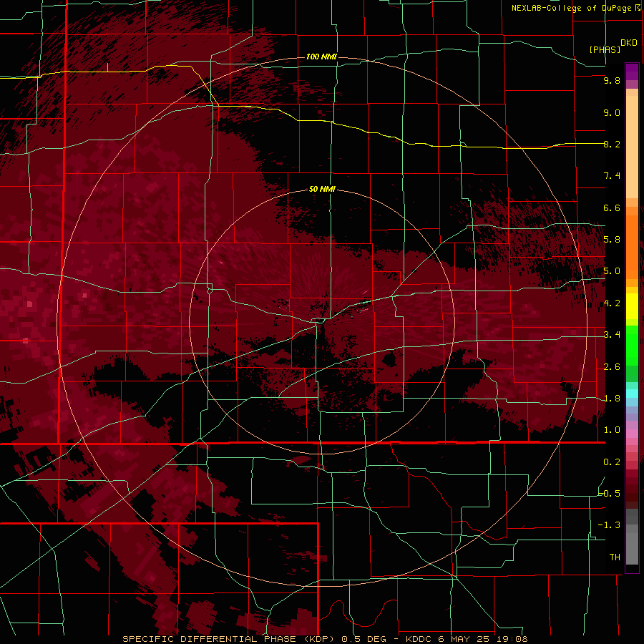Image resolution: width=644 pixels, height=644 pixels.
Task: Pick the yellow segment of the color bar
Action: (632, 306)
